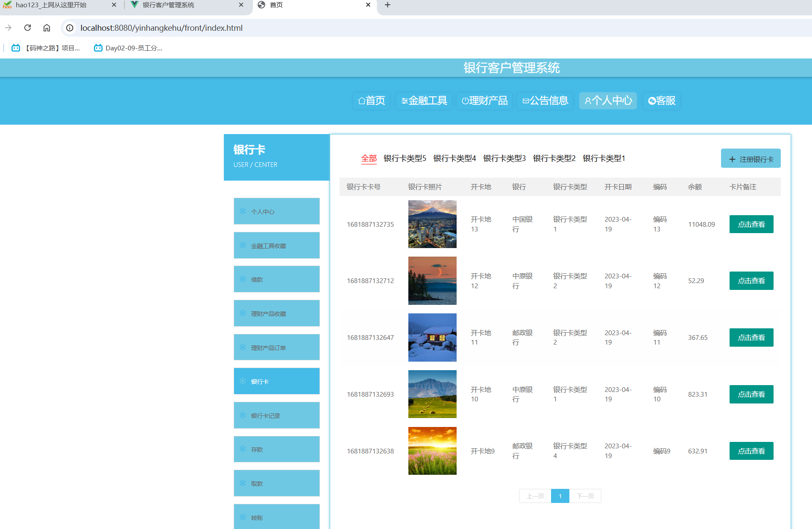Select 借款 in sidebar
The width and height of the screenshot is (812, 529).
tap(277, 279)
